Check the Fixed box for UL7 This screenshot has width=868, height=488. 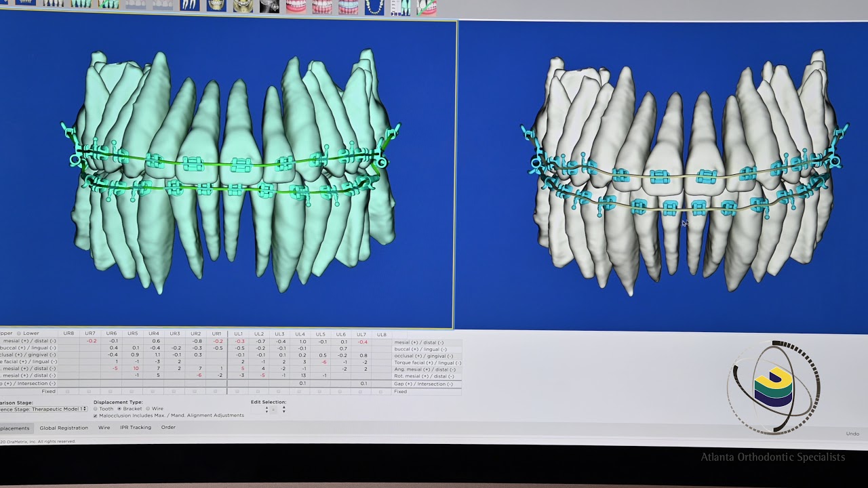coord(360,391)
